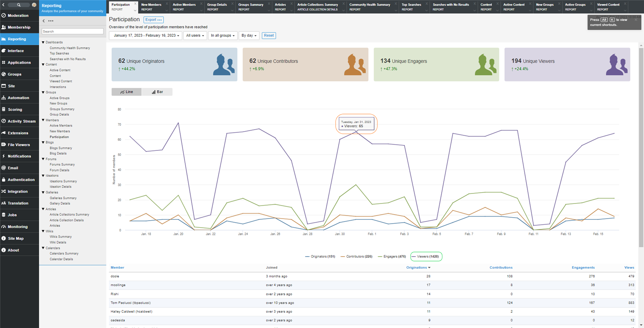
Task: Collapse the Content tree section
Action: 43,65
